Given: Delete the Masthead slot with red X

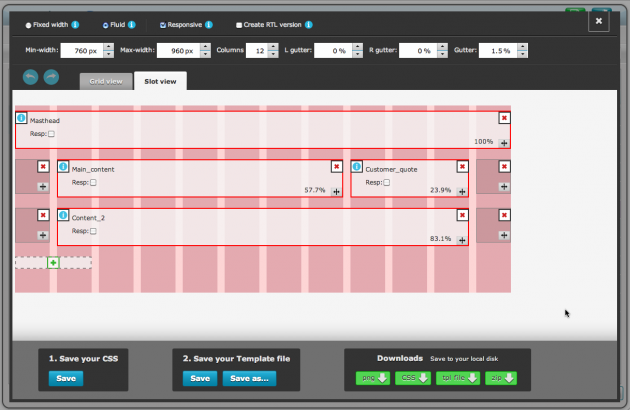Looking at the screenshot, I should [504, 118].
